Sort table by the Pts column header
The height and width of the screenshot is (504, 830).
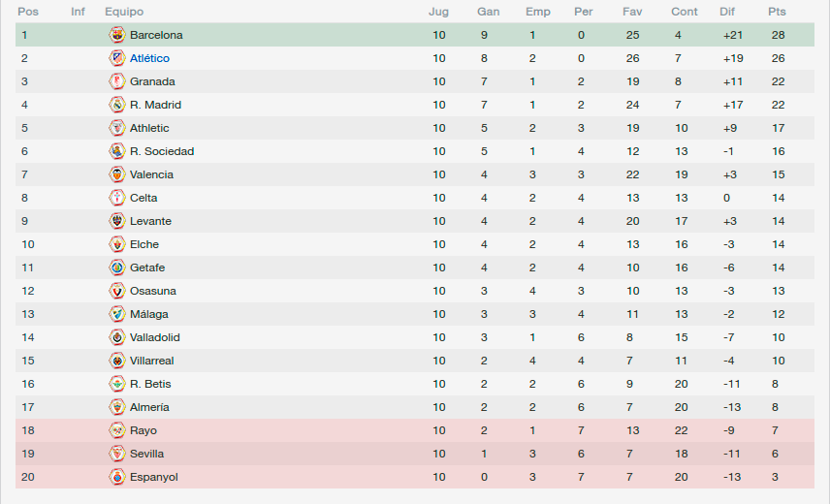777,12
